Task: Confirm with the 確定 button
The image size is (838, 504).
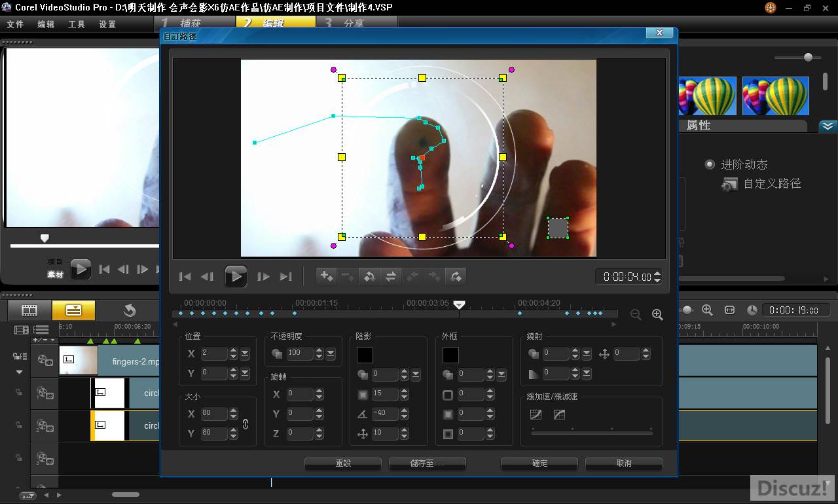Action: pyautogui.click(x=539, y=463)
